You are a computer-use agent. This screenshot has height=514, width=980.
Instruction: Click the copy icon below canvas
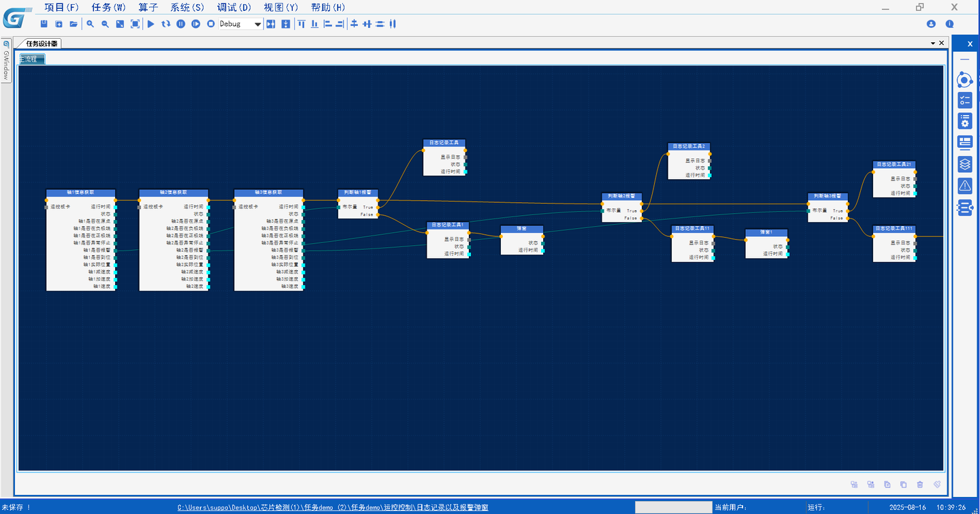[x=903, y=485]
